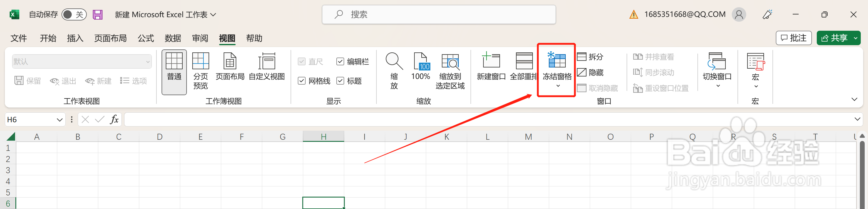The height and width of the screenshot is (209, 868).
Task: Click the 取消隐藏 button
Action: (x=597, y=88)
